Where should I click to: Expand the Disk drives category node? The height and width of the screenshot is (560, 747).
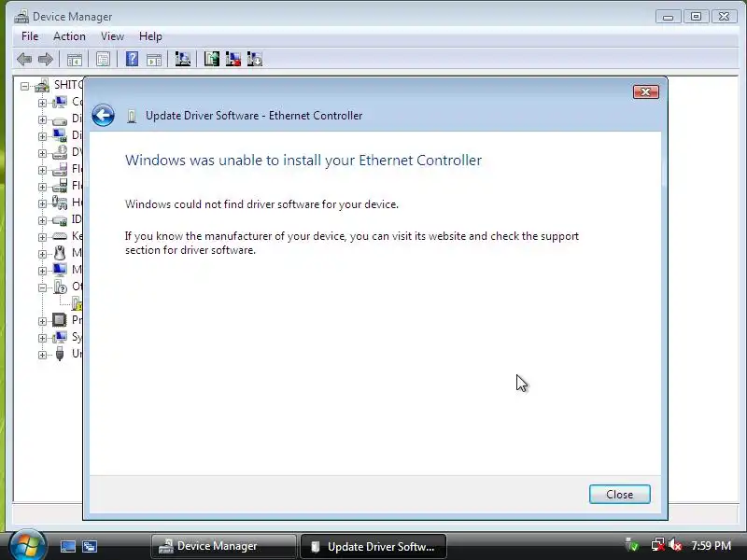pos(42,120)
